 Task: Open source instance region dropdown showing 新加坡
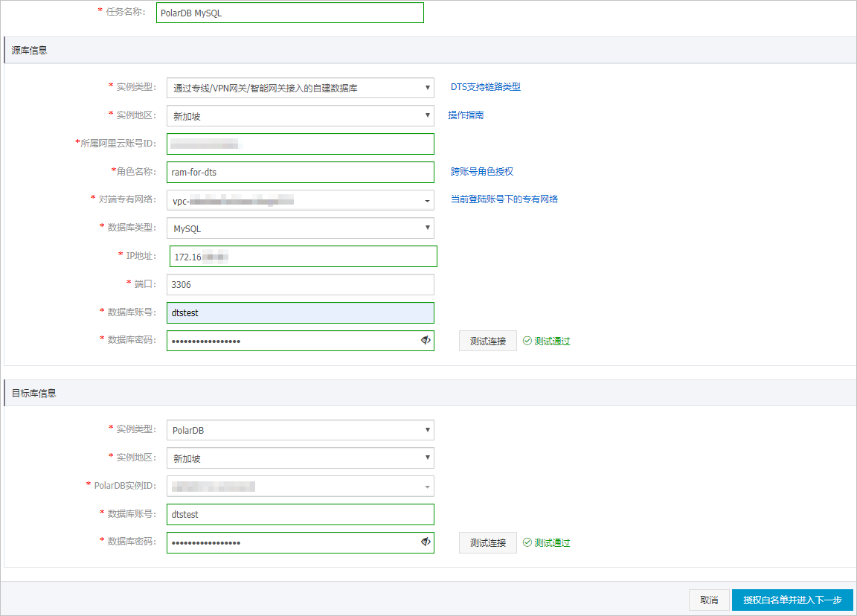coord(300,116)
